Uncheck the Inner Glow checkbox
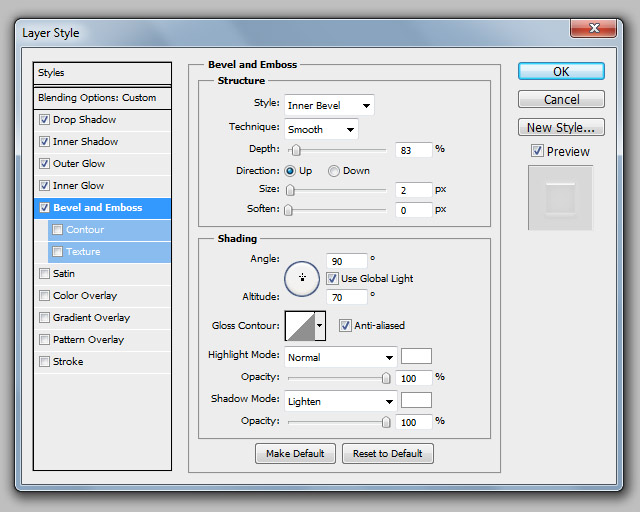640x512 pixels. [x=44, y=186]
